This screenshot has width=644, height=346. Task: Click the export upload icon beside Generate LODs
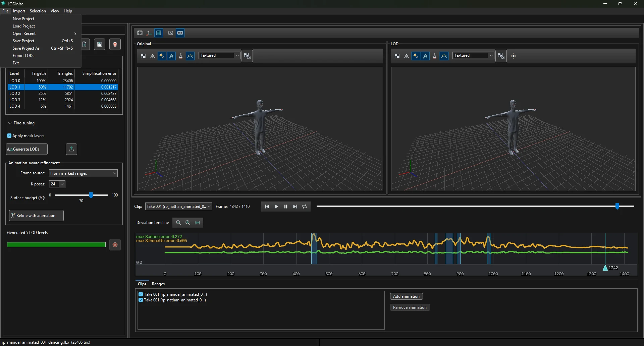(71, 149)
